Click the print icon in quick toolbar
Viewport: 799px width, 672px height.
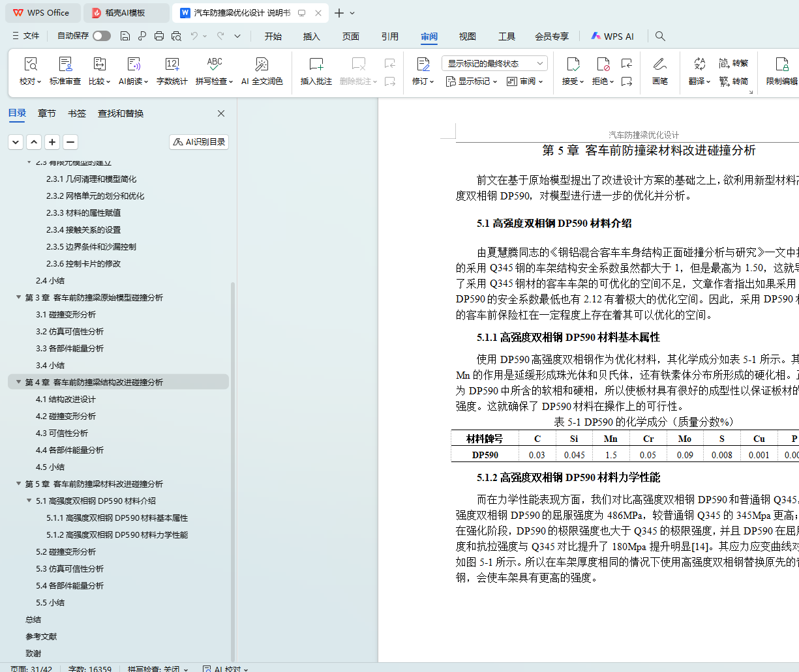click(159, 36)
